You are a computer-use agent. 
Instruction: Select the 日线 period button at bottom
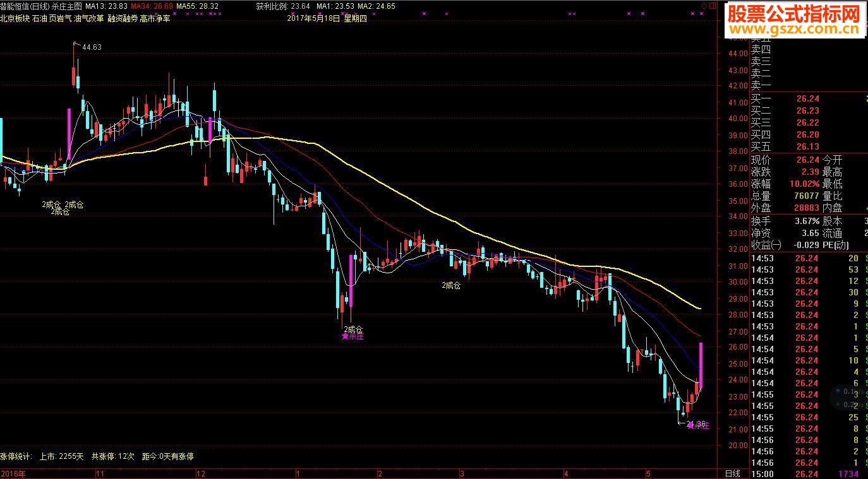coord(732,473)
